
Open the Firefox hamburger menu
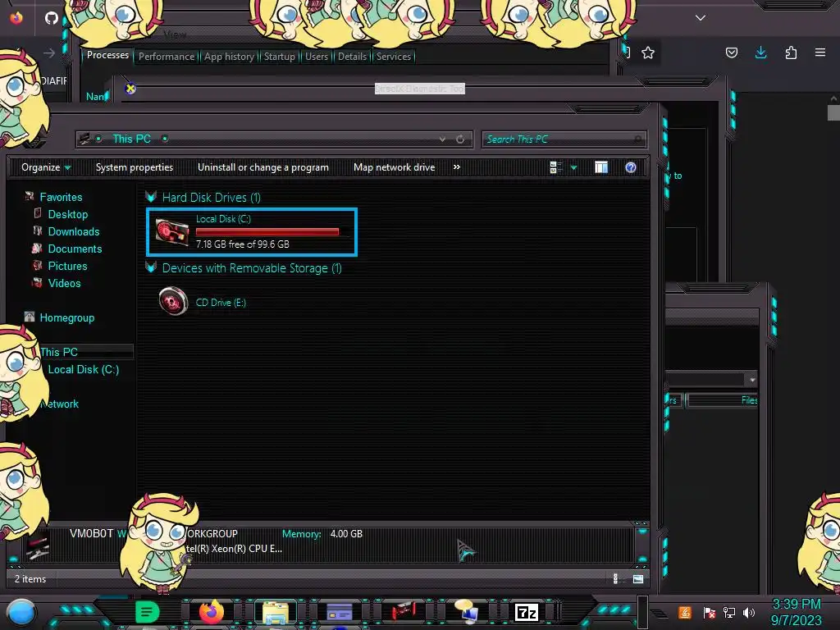tap(820, 52)
